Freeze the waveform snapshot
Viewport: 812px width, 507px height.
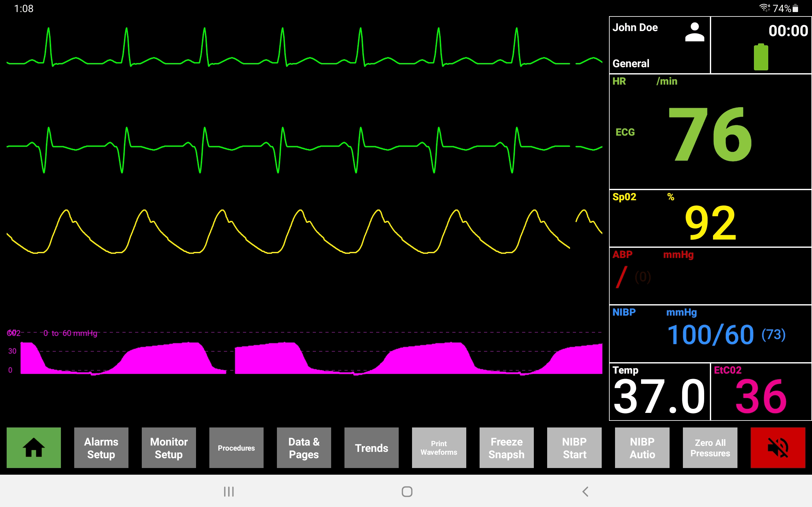coord(506,448)
